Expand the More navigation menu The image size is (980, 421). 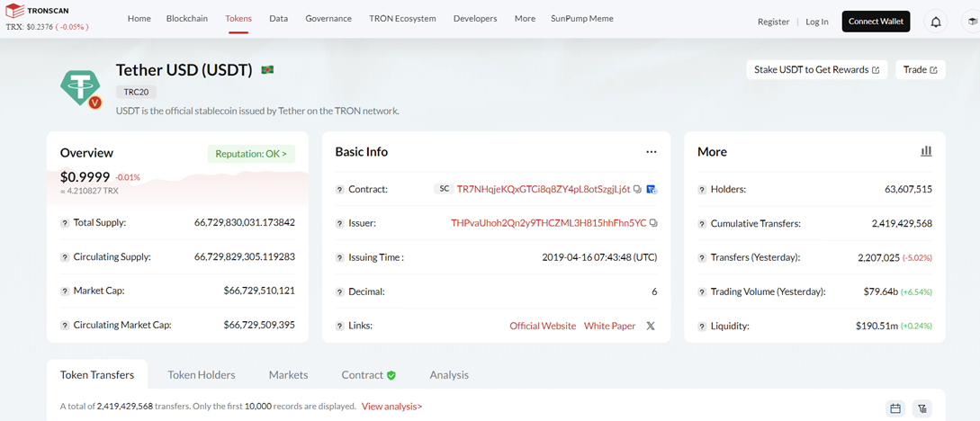pos(525,19)
